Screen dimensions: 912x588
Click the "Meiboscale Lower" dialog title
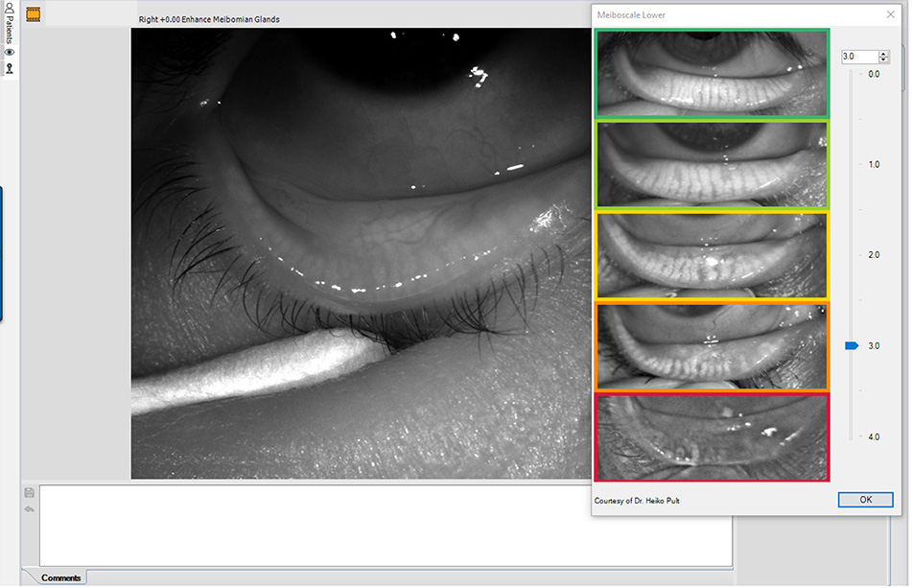(x=631, y=15)
